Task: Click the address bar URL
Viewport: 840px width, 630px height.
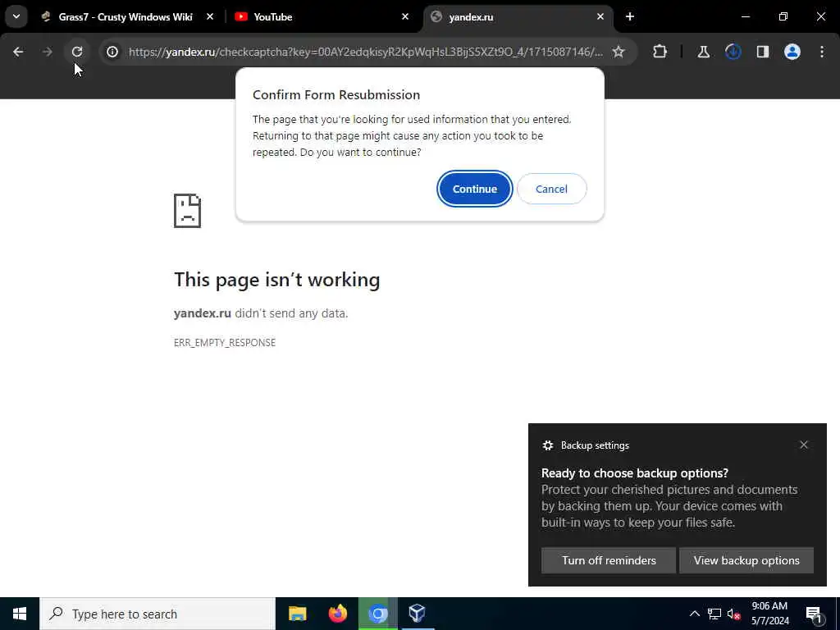Action: click(x=365, y=52)
